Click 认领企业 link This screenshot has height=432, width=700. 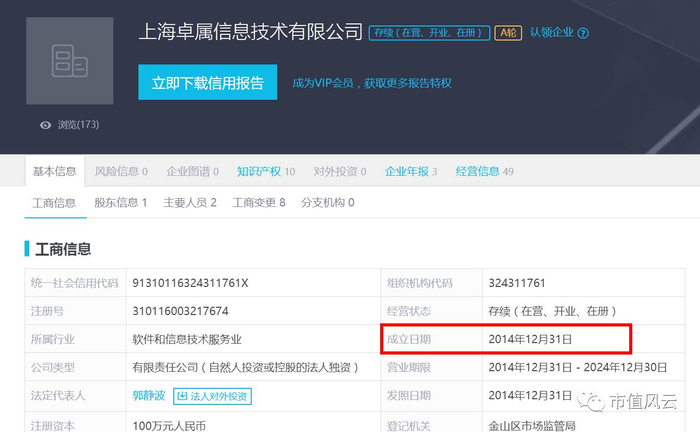point(552,33)
